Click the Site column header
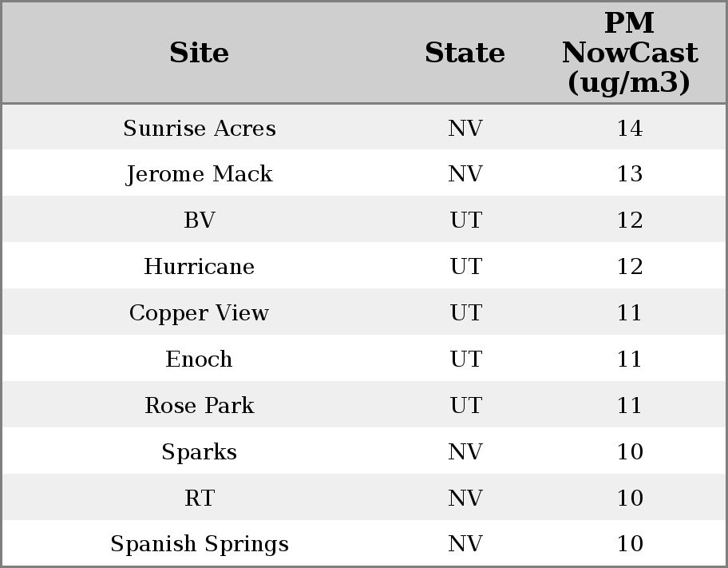This screenshot has height=568, width=728. pyautogui.click(x=200, y=53)
